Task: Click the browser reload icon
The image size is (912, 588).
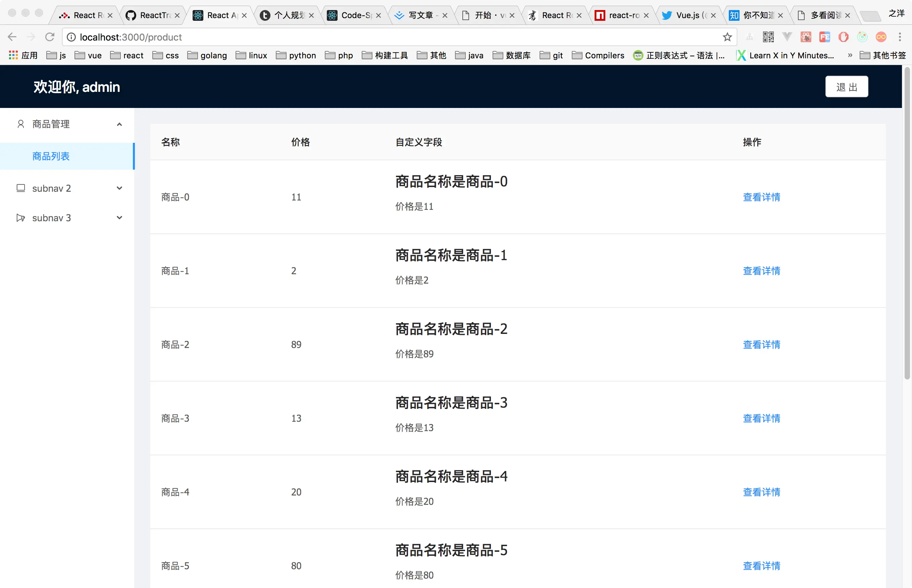Action: pyautogui.click(x=50, y=37)
